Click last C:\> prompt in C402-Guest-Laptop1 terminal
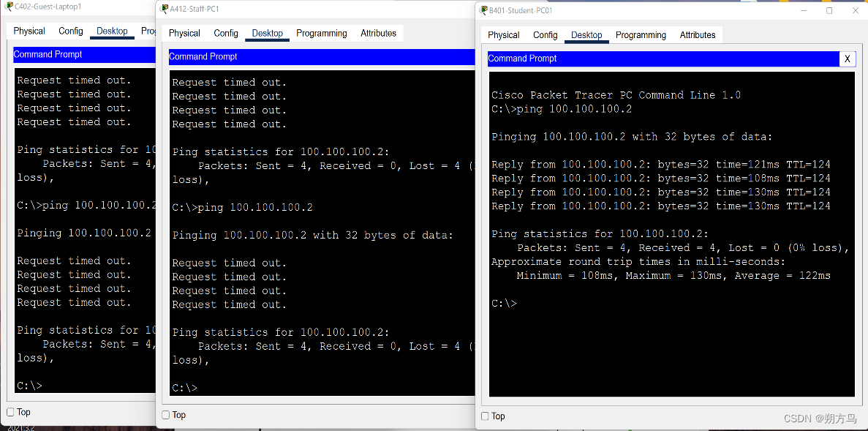 pos(30,386)
